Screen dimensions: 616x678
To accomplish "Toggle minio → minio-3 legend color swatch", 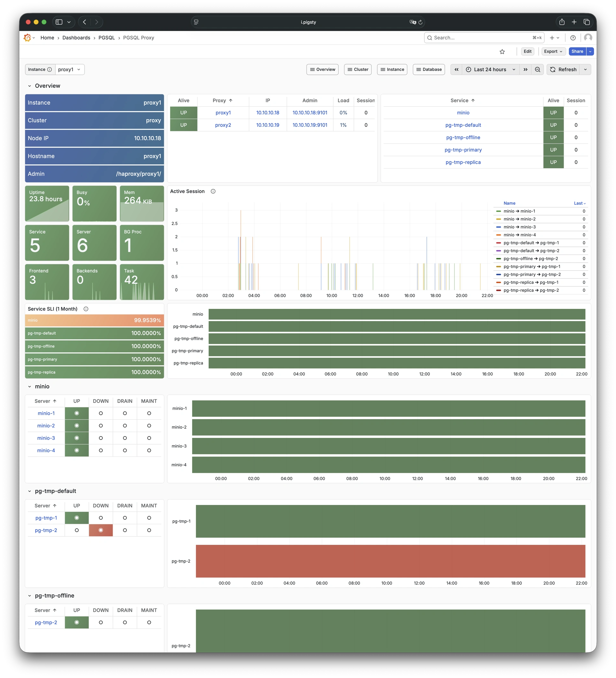I will coord(498,227).
